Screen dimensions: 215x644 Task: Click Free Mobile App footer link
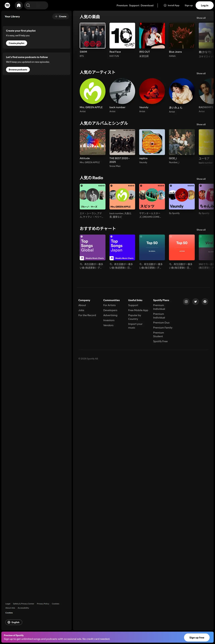[138, 310]
